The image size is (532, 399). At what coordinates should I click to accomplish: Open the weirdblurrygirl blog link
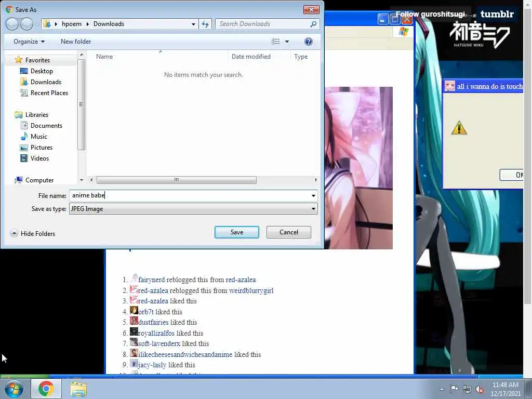coord(251,290)
